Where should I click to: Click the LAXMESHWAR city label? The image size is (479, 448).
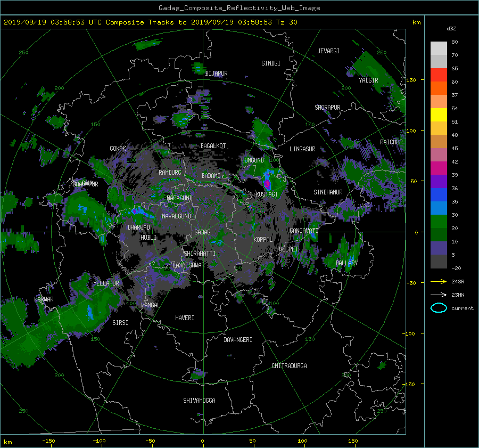[x=188, y=265]
